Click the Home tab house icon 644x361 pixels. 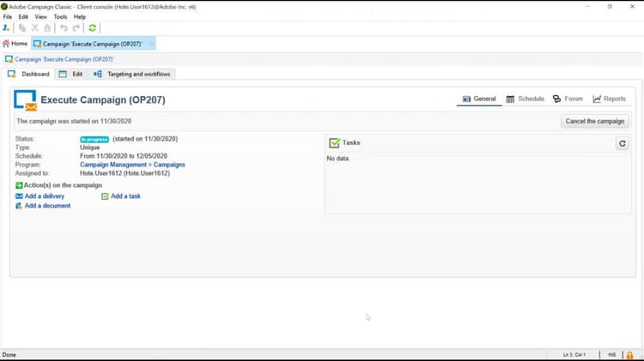tap(6, 44)
